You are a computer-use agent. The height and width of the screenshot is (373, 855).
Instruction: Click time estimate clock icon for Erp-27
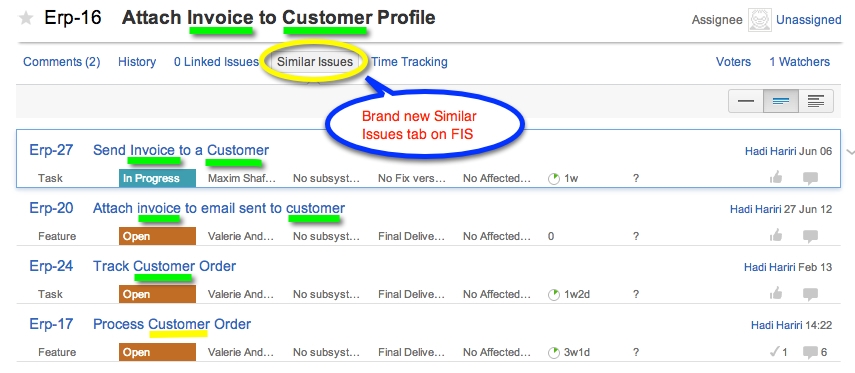[554, 178]
